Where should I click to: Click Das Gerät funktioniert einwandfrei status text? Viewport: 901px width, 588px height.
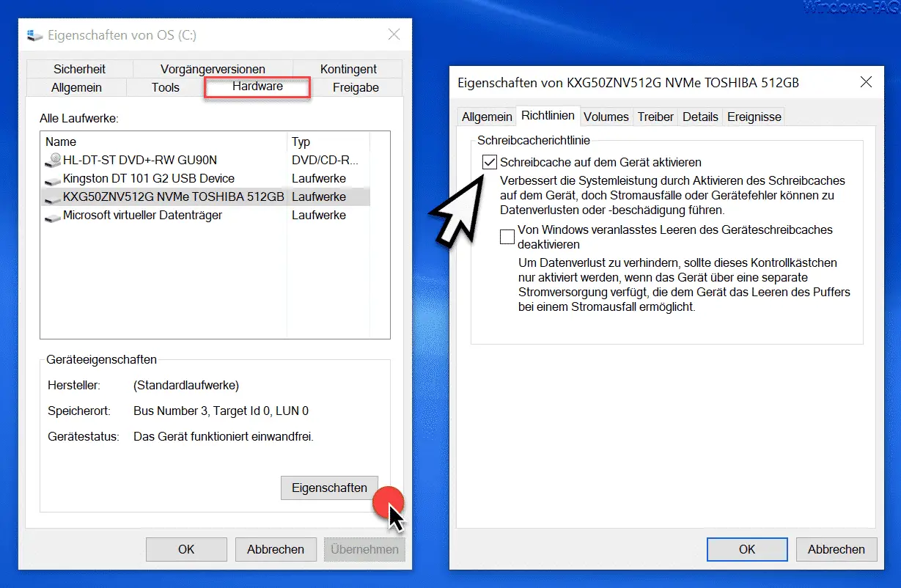224,437
